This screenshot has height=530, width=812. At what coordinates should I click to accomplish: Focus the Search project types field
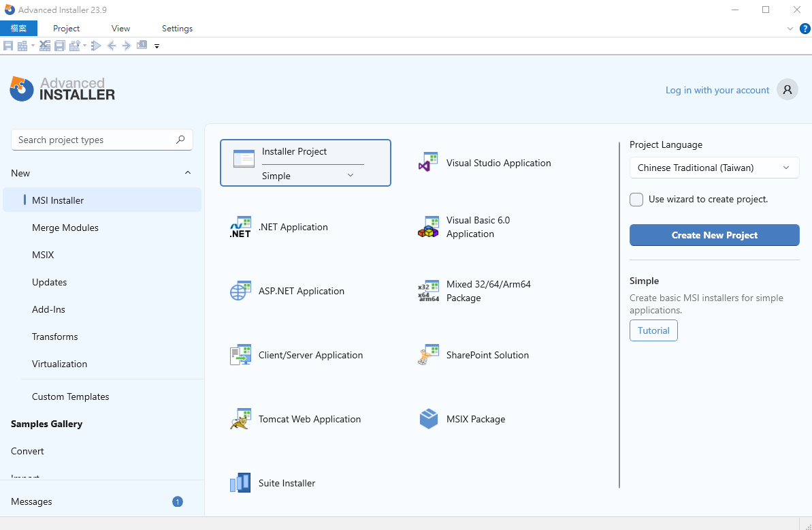pos(102,140)
